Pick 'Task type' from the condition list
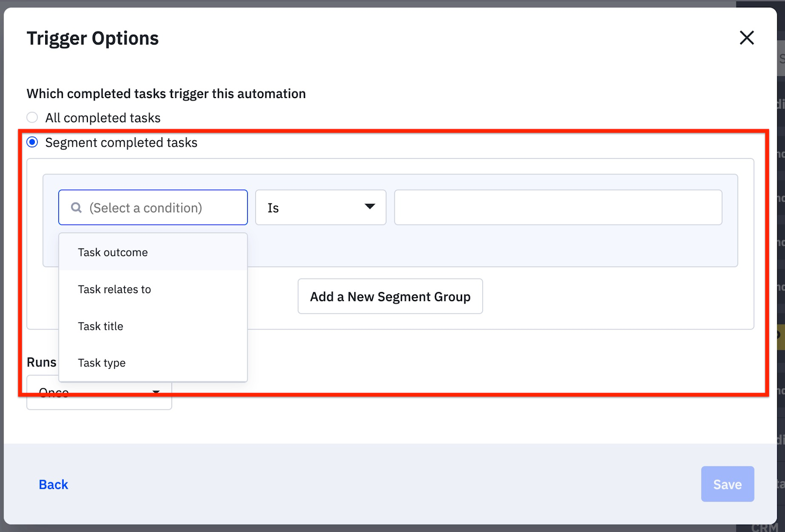Viewport: 785px width, 532px height. (102, 363)
